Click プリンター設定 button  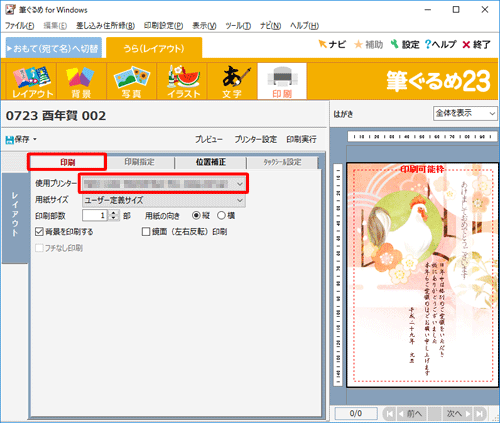point(255,139)
